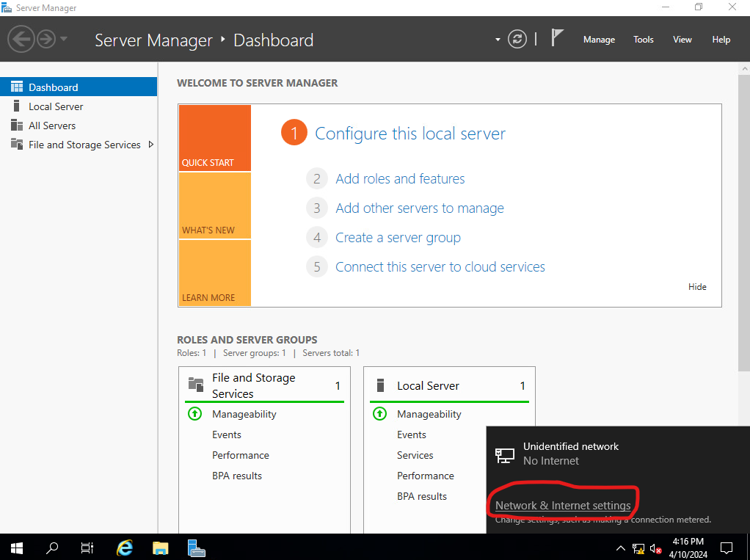Click the Local Server icon in sidebar

point(17,106)
